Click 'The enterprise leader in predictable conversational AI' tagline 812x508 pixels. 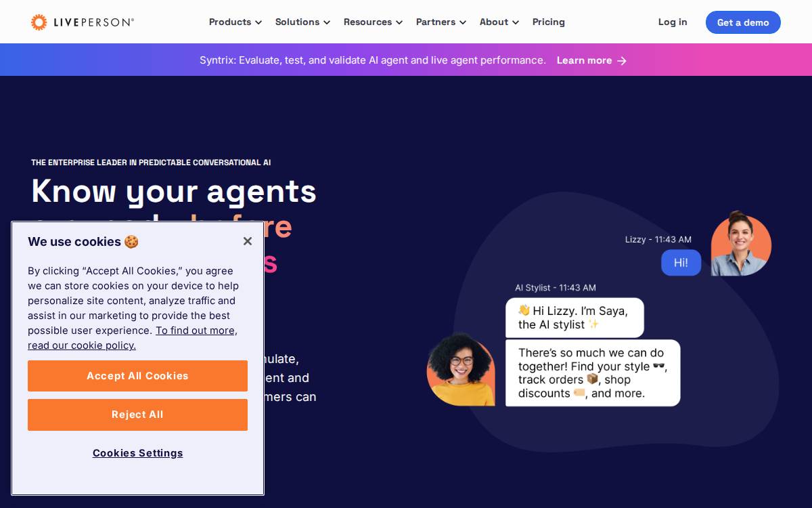point(151,163)
